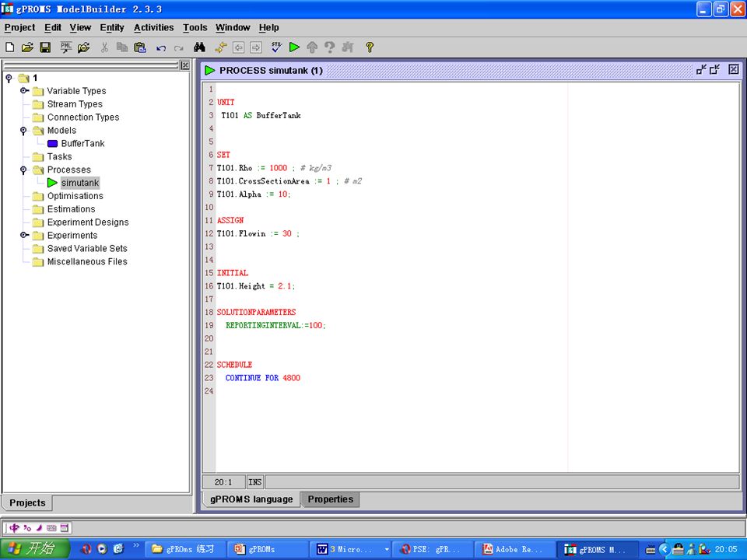747x560 pixels.
Task: Create a new project with the blank page icon
Action: click(x=9, y=47)
